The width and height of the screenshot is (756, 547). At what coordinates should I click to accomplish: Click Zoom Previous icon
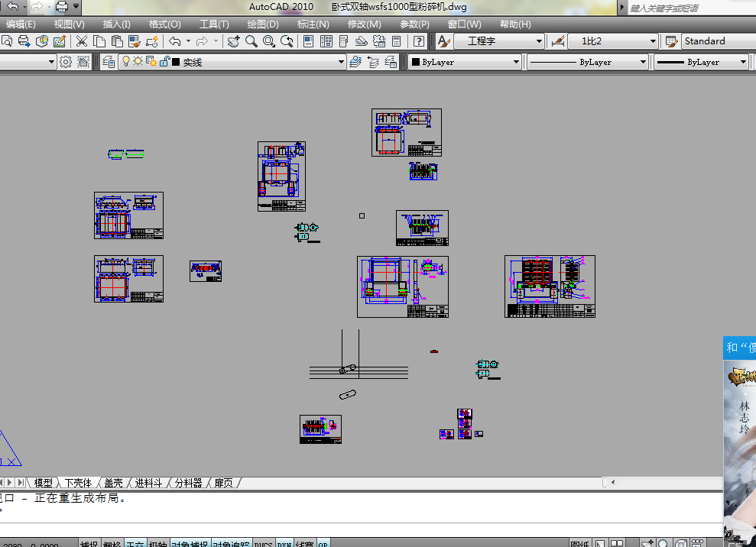coord(287,41)
